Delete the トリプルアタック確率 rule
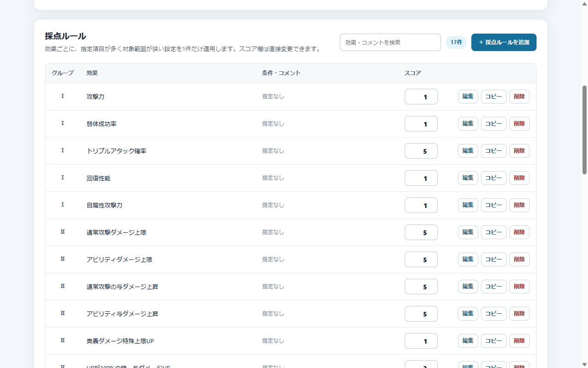This screenshot has width=588, height=368. tap(519, 151)
